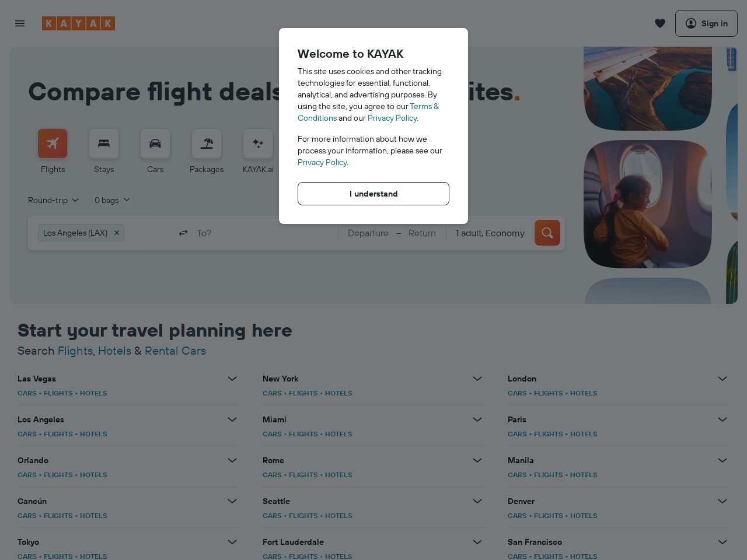Open the Round-trip dropdown
This screenshot has width=747, height=560.
(53, 200)
